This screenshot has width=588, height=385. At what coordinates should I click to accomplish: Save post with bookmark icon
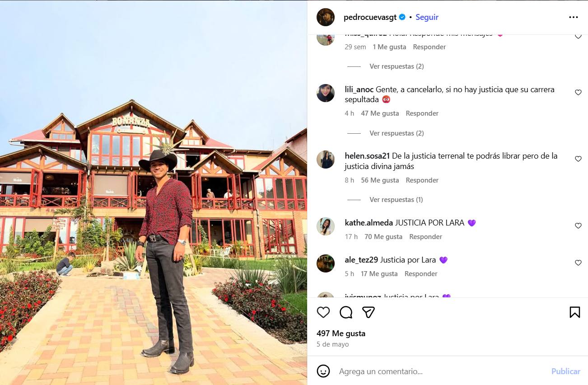[x=574, y=312]
